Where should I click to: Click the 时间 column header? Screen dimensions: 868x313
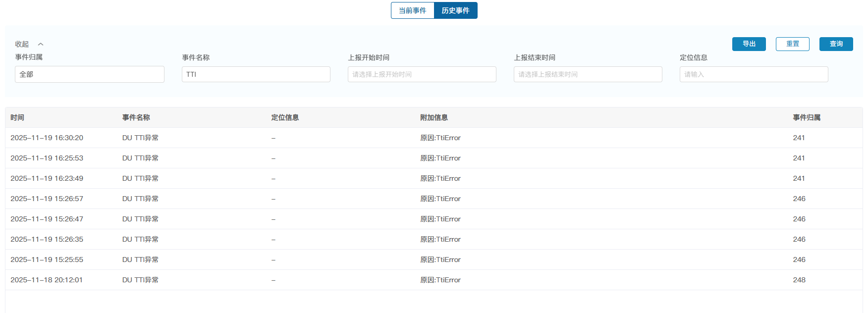click(17, 118)
